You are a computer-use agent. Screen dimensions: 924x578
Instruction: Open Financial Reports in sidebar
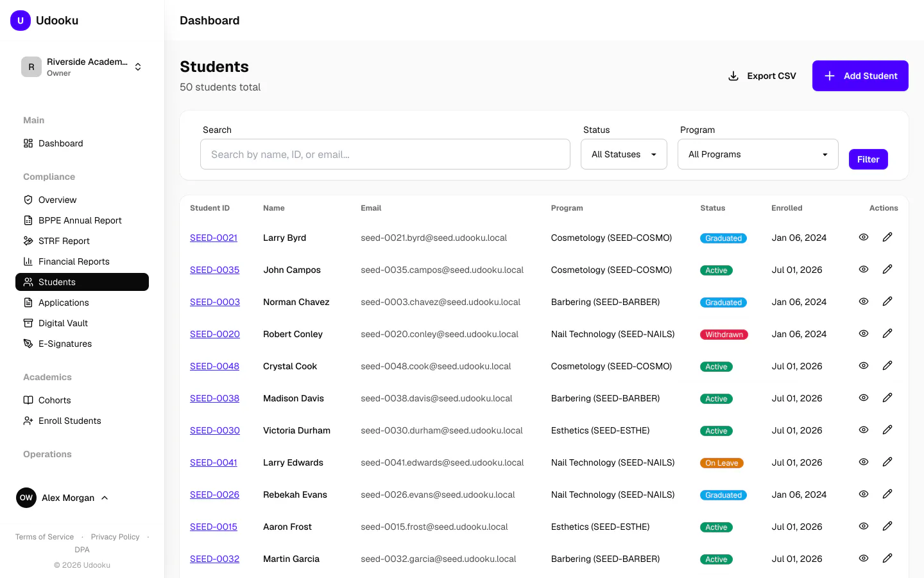coord(82,261)
